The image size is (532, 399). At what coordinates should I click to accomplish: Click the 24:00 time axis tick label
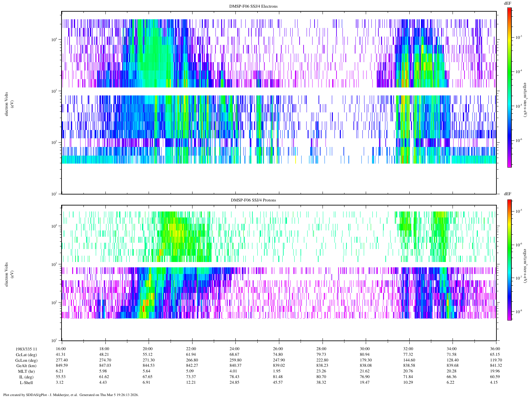coord(234,349)
